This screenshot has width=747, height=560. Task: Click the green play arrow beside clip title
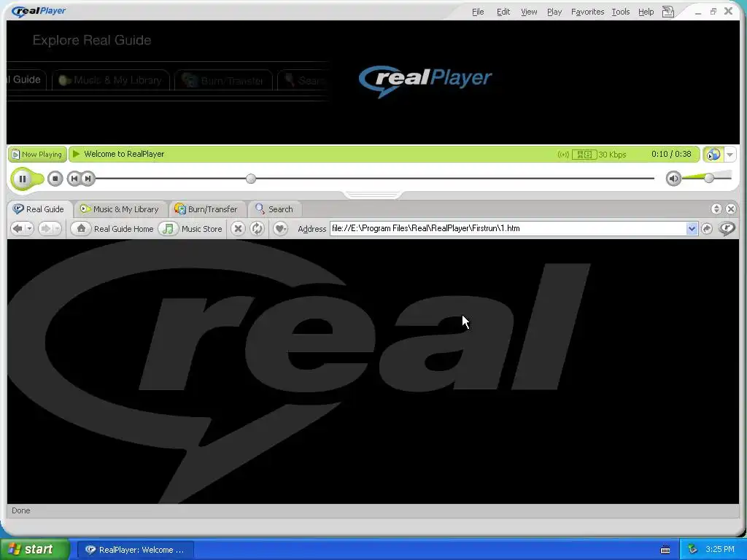point(76,154)
